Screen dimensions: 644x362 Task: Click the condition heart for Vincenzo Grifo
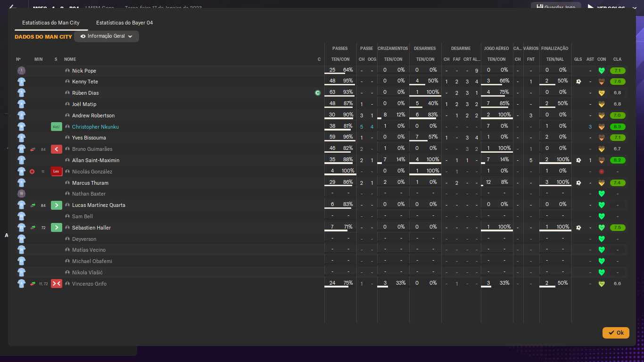click(x=602, y=284)
